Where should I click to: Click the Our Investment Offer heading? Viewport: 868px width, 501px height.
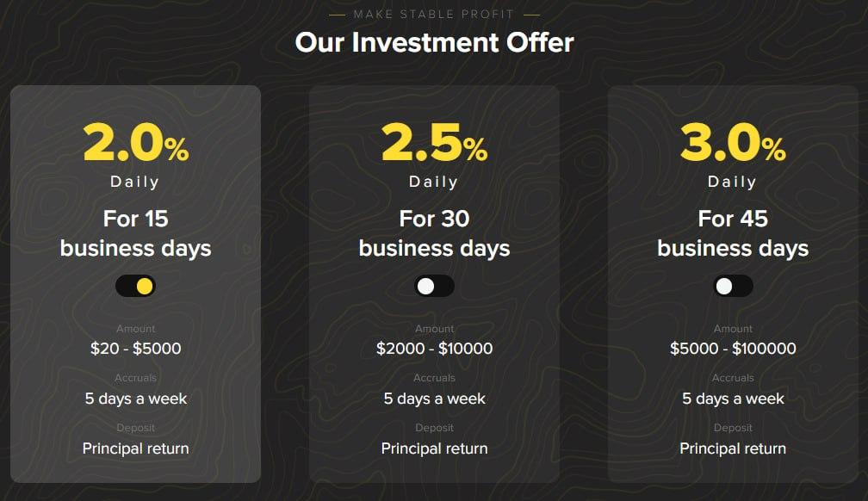(x=435, y=42)
